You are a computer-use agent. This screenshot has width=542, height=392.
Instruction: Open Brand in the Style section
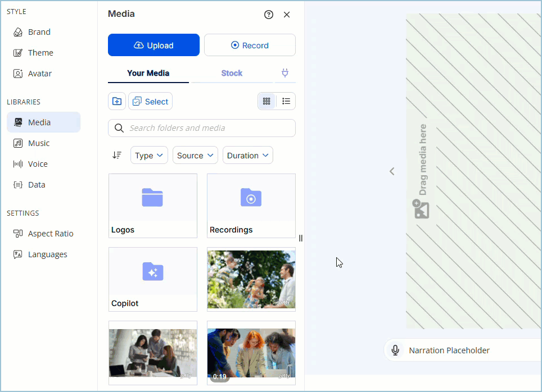pyautogui.click(x=39, y=32)
